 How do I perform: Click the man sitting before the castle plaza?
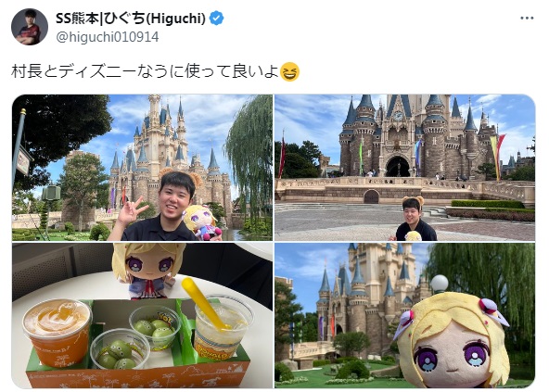[415, 220]
